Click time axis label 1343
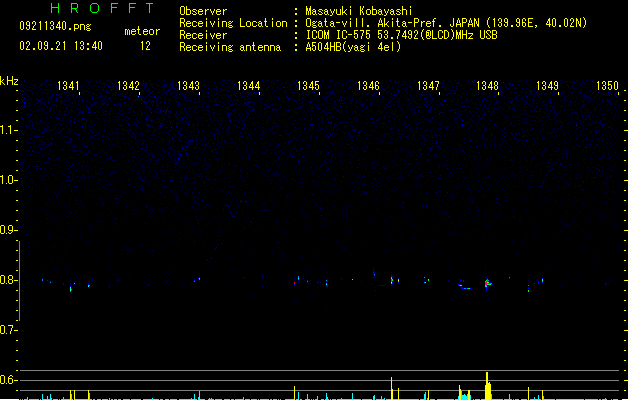 tap(189, 86)
